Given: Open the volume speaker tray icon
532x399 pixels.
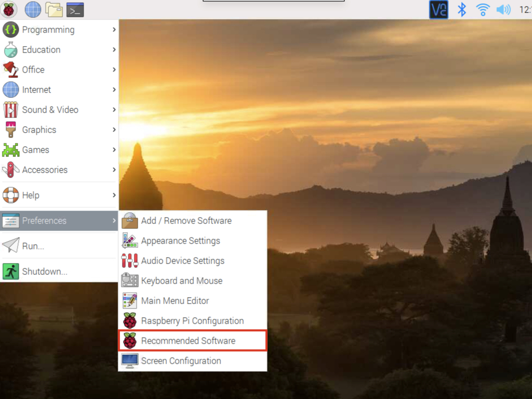Looking at the screenshot, I should pos(503,9).
